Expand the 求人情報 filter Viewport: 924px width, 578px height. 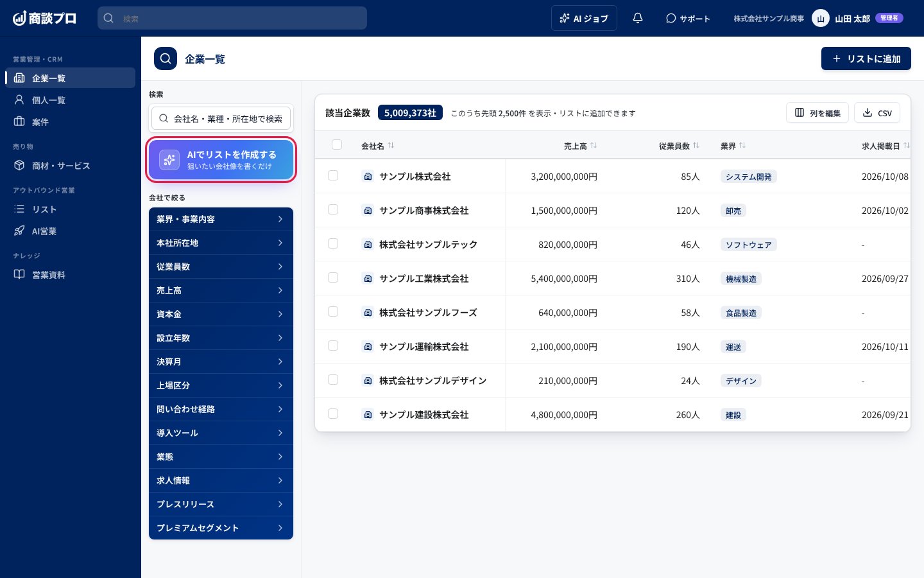point(221,480)
